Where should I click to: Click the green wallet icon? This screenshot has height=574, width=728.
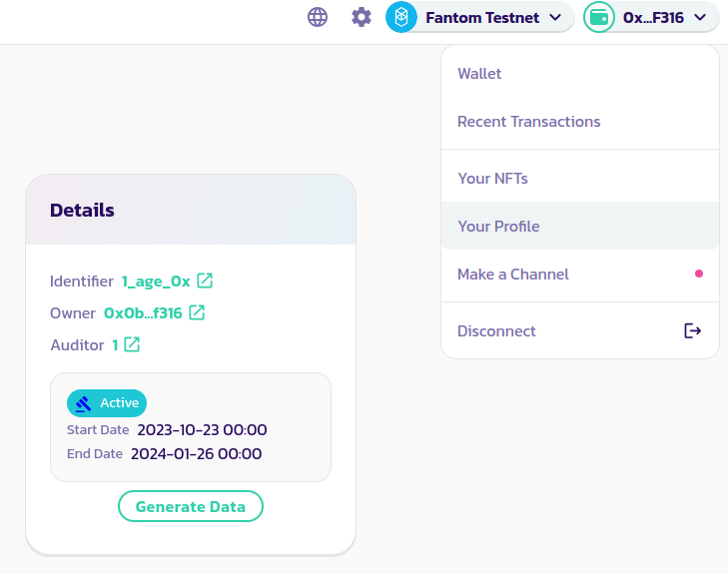click(x=599, y=17)
